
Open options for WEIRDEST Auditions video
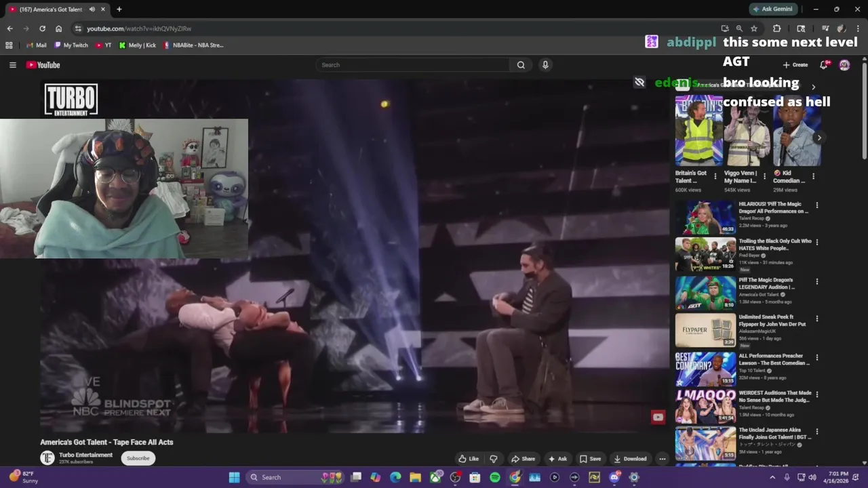[816, 394]
